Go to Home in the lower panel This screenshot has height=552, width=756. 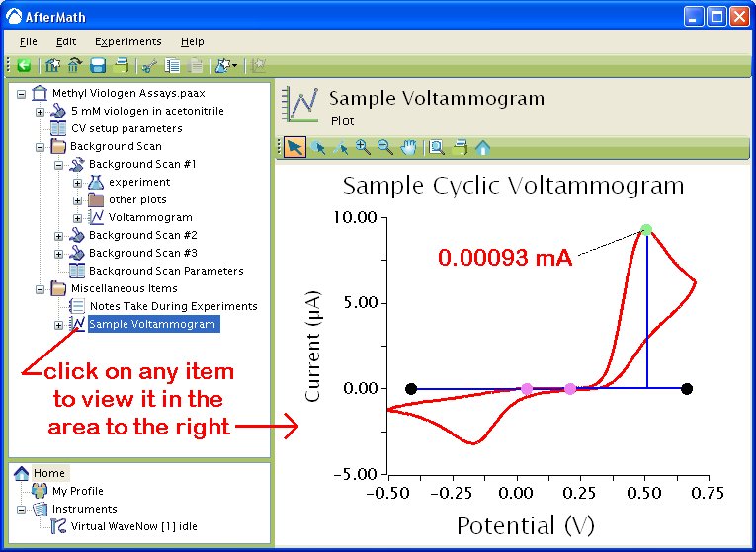pyautogui.click(x=49, y=473)
